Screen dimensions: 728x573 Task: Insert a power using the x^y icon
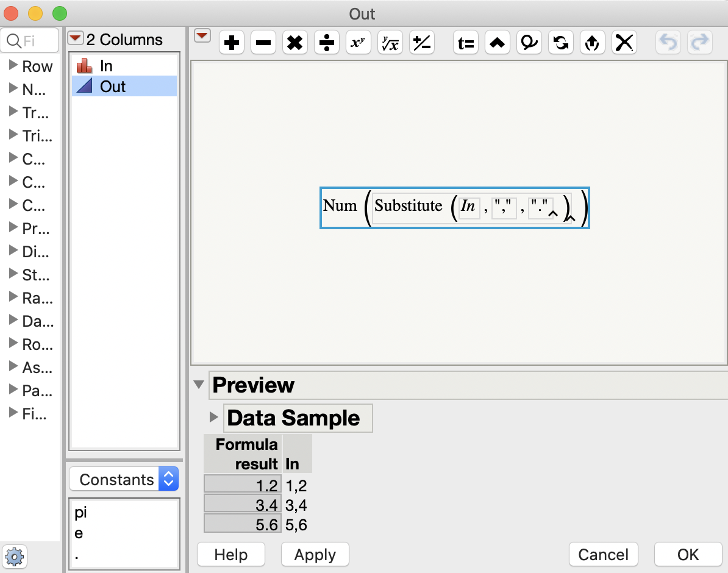[358, 42]
